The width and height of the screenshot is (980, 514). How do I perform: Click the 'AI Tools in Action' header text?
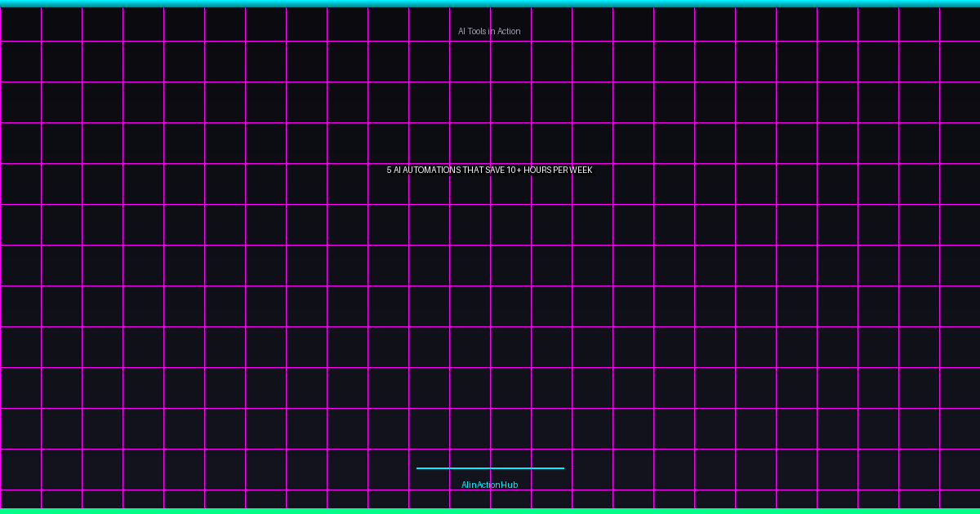tap(489, 31)
